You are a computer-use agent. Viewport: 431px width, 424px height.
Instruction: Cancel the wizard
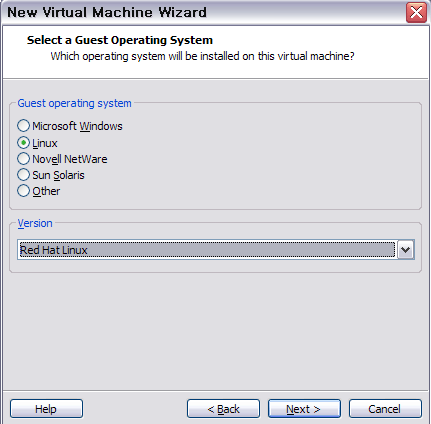385,409
